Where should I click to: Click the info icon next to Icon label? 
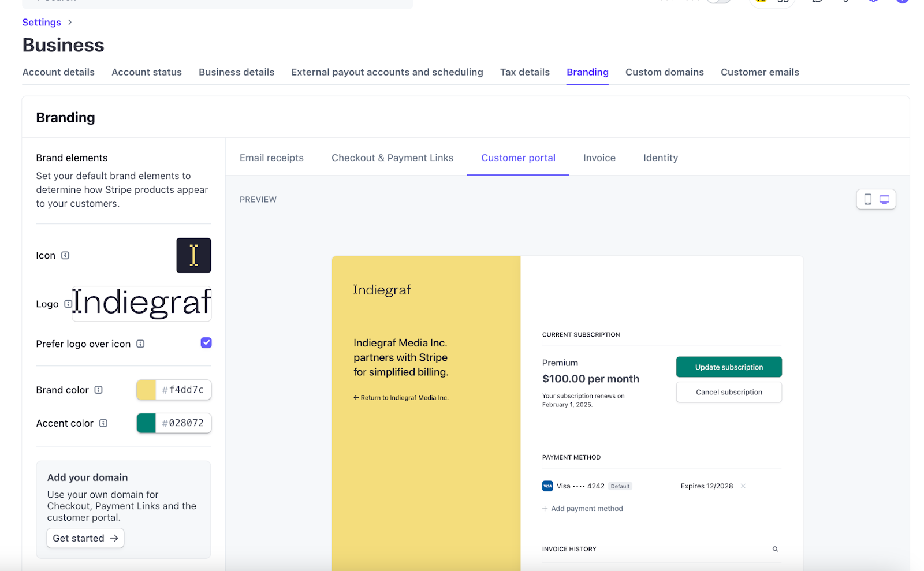click(65, 256)
